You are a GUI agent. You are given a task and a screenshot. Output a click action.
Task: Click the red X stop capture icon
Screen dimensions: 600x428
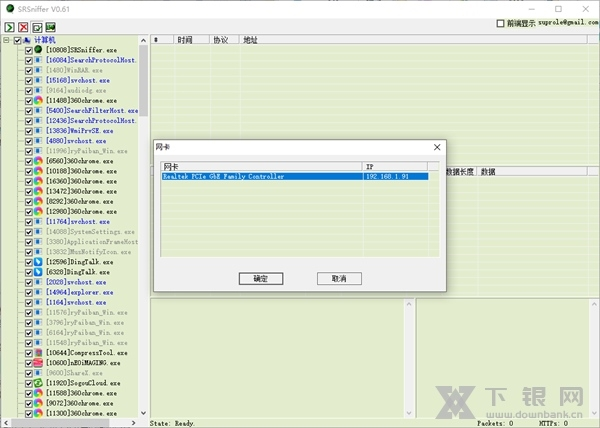(23, 26)
